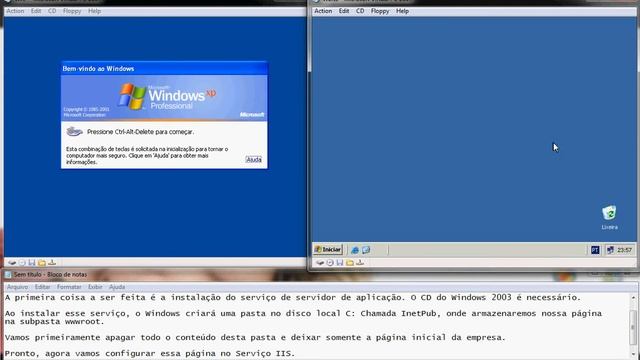This screenshot has height=360, width=640.
Task: Click the word InetPub in Notepad text
Action: pyautogui.click(x=418, y=313)
